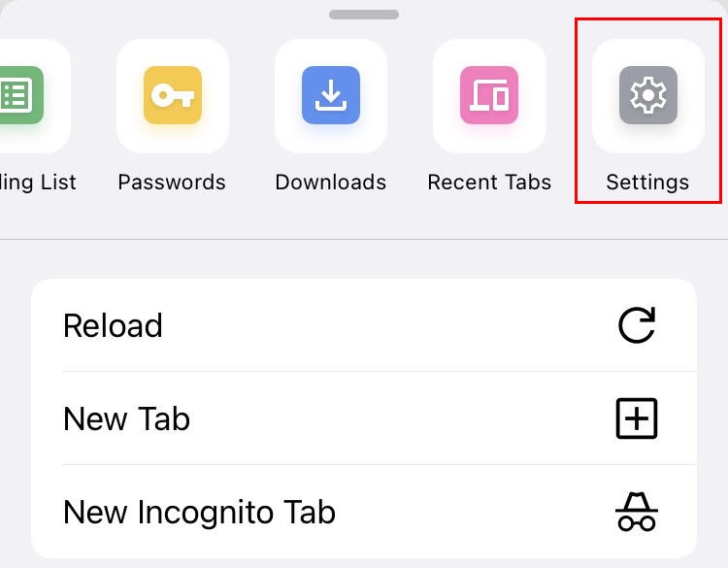Image resolution: width=728 pixels, height=568 pixels.
Task: Click the "Reload" text in the menu
Action: click(x=113, y=325)
